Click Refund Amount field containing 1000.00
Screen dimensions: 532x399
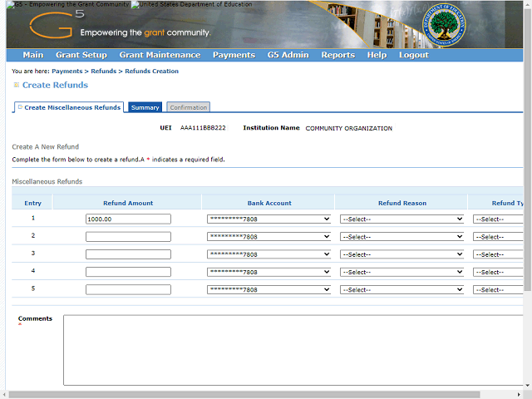point(128,219)
